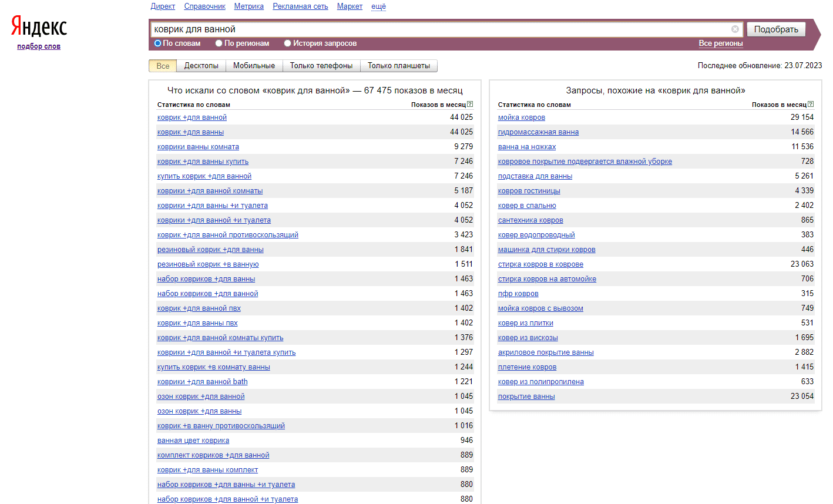Open query 'коврик +для ванны комплект'
This screenshot has width=833, height=504.
(207, 470)
